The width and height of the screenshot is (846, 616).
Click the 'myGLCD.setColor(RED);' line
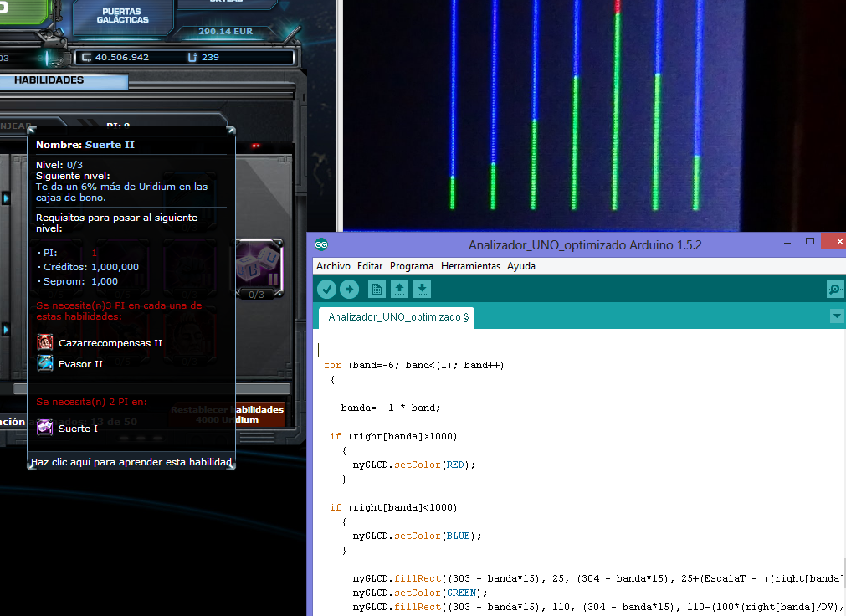pyautogui.click(x=414, y=465)
